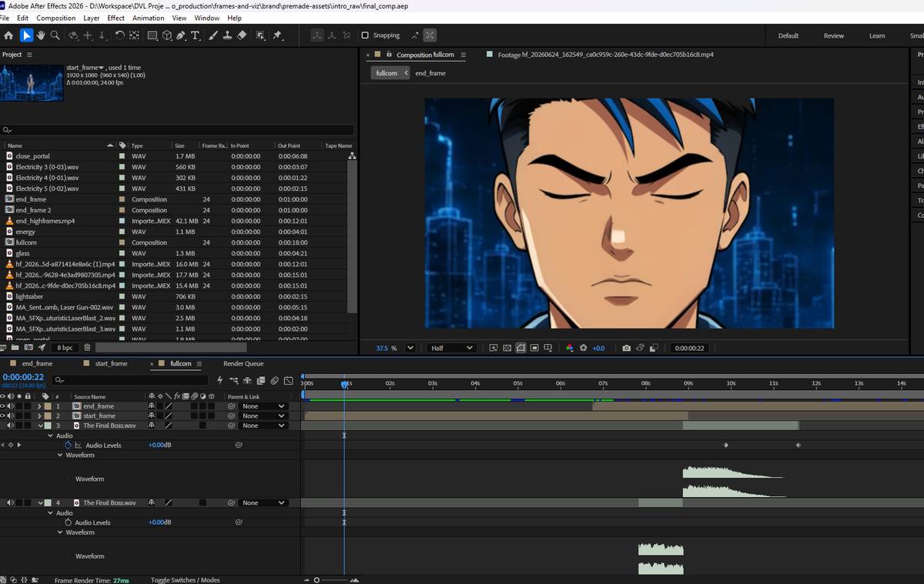Toggle Audio Levels stopwatch on layer 4
Screen dimensions: 924x584
pyautogui.click(x=68, y=522)
